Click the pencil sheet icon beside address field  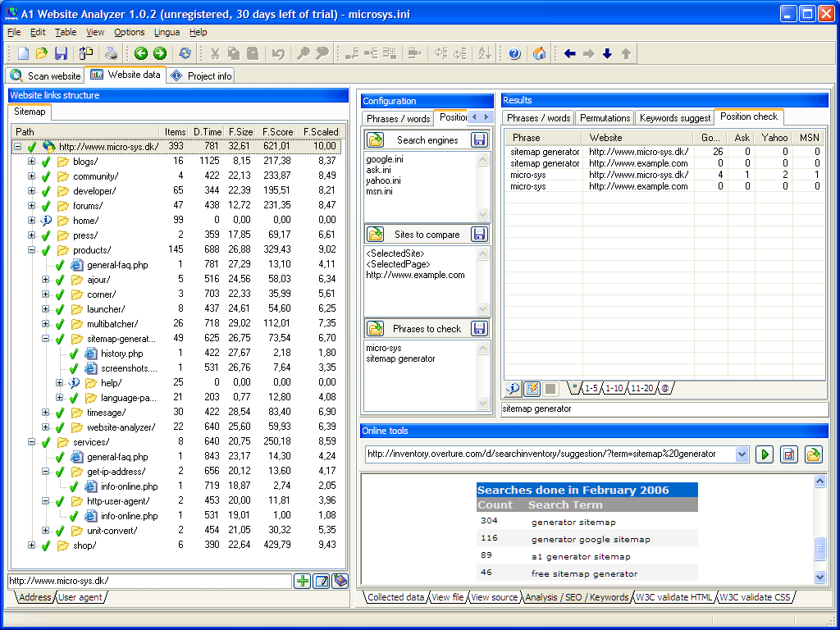coord(322,581)
